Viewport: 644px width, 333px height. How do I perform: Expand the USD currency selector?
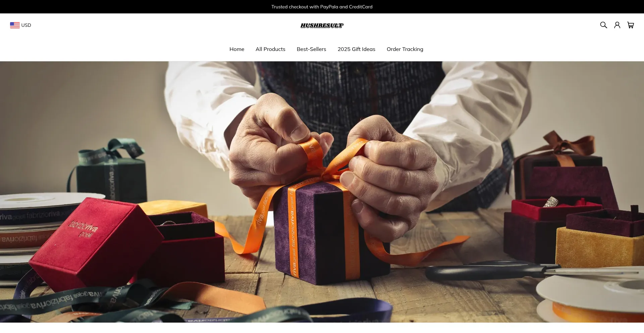coord(20,25)
